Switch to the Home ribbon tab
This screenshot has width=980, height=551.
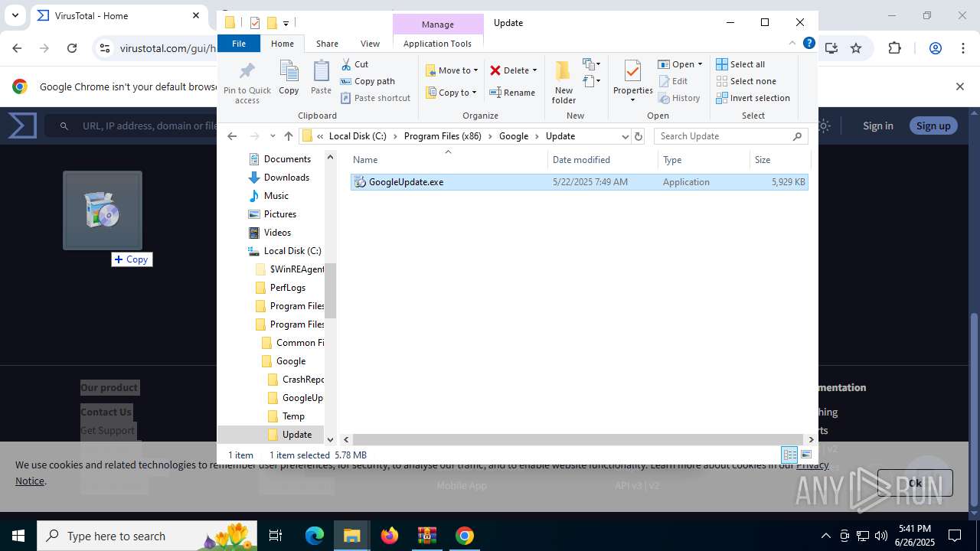(283, 44)
